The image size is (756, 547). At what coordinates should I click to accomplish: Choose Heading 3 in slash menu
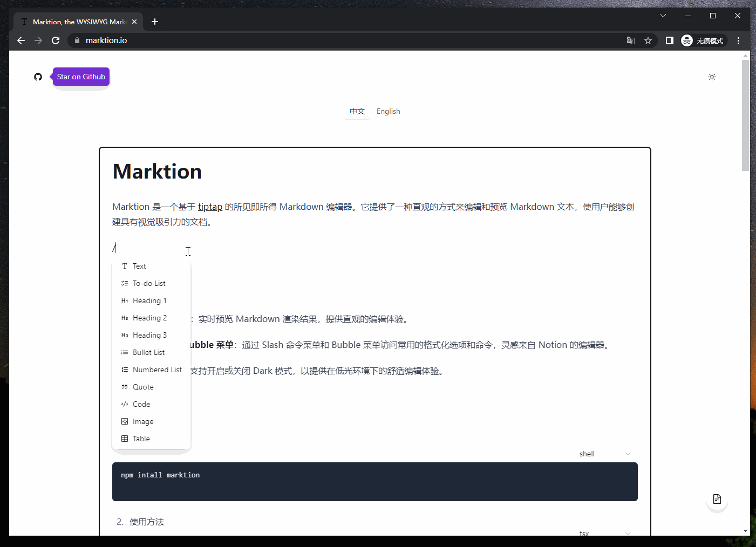coord(151,335)
